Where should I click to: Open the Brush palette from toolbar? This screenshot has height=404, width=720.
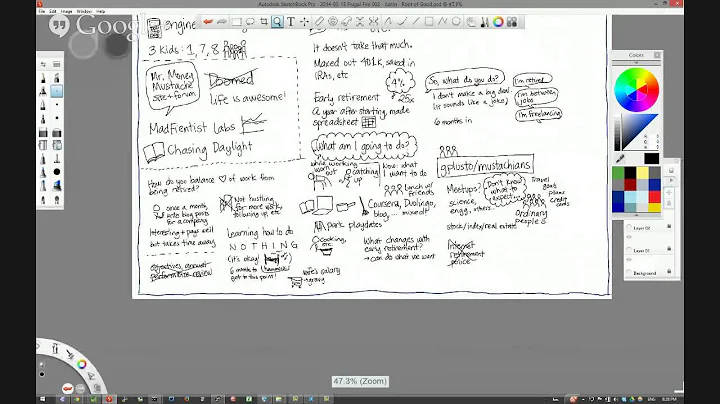click(484, 22)
